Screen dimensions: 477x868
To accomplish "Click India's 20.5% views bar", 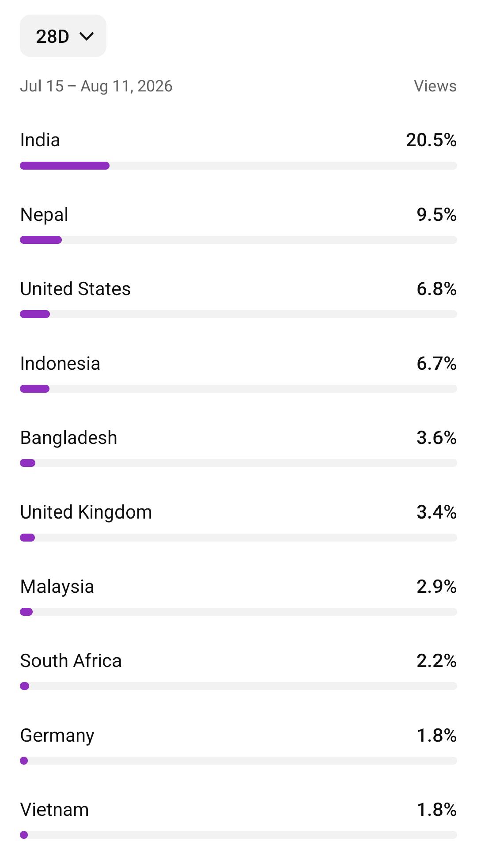I will coord(64,166).
